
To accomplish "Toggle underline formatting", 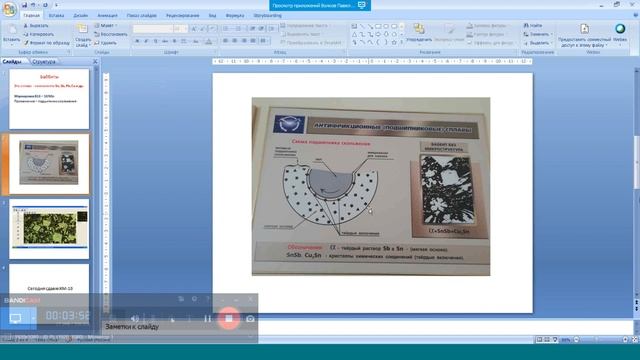I will click(156, 41).
